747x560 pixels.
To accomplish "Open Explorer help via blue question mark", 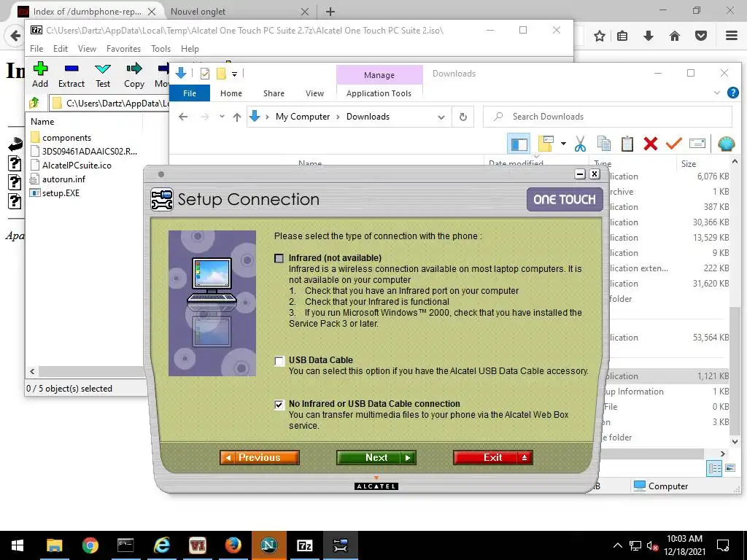I will [732, 93].
